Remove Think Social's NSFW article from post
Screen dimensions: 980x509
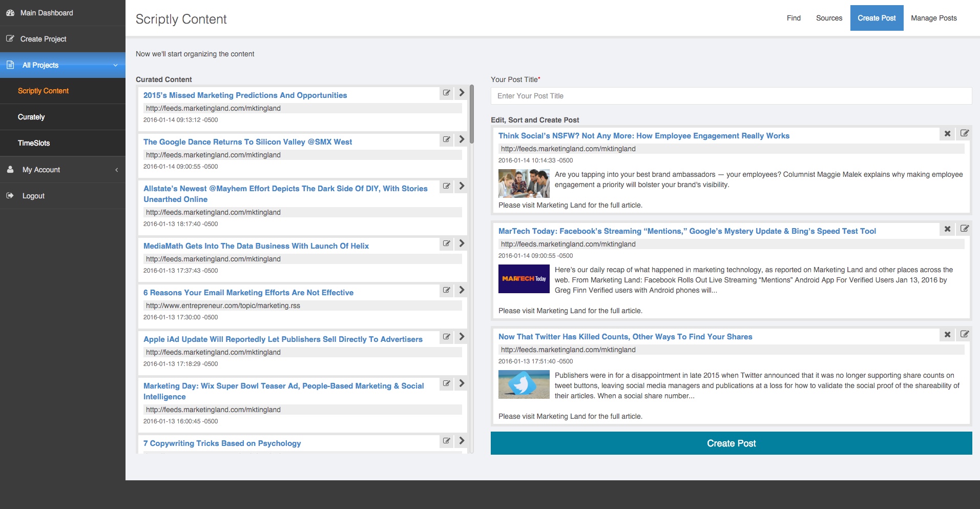pyautogui.click(x=948, y=133)
